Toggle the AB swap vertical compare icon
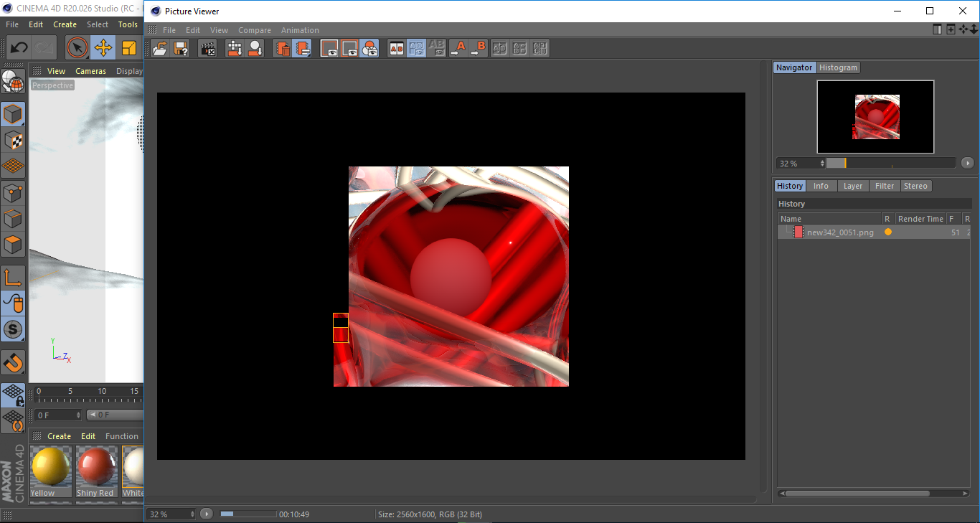The width and height of the screenshot is (980, 523). (x=416, y=49)
